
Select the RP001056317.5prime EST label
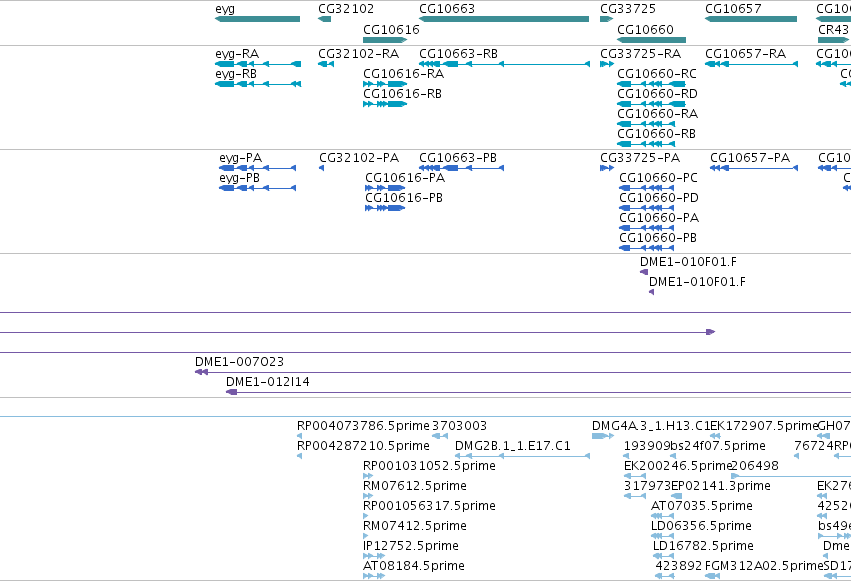[429, 506]
